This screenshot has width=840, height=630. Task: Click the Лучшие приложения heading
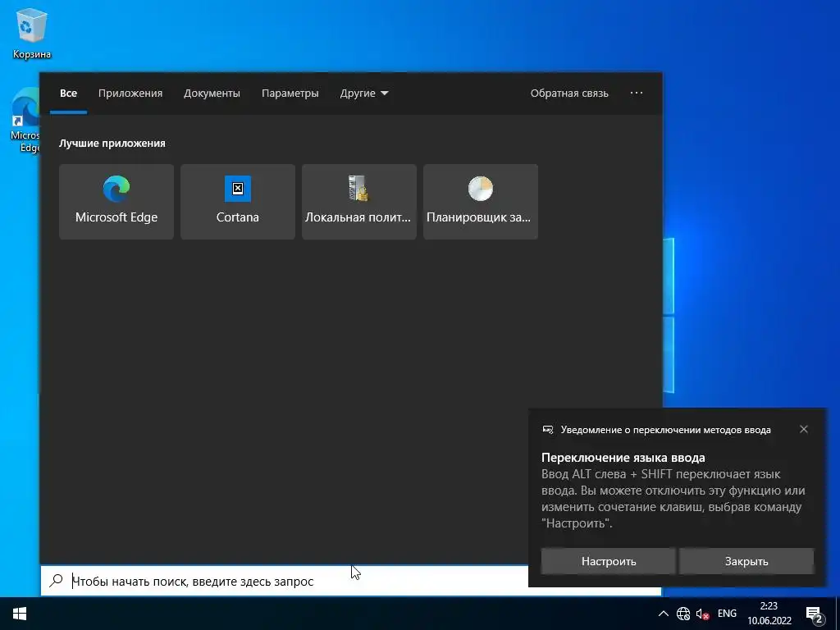[x=112, y=143]
